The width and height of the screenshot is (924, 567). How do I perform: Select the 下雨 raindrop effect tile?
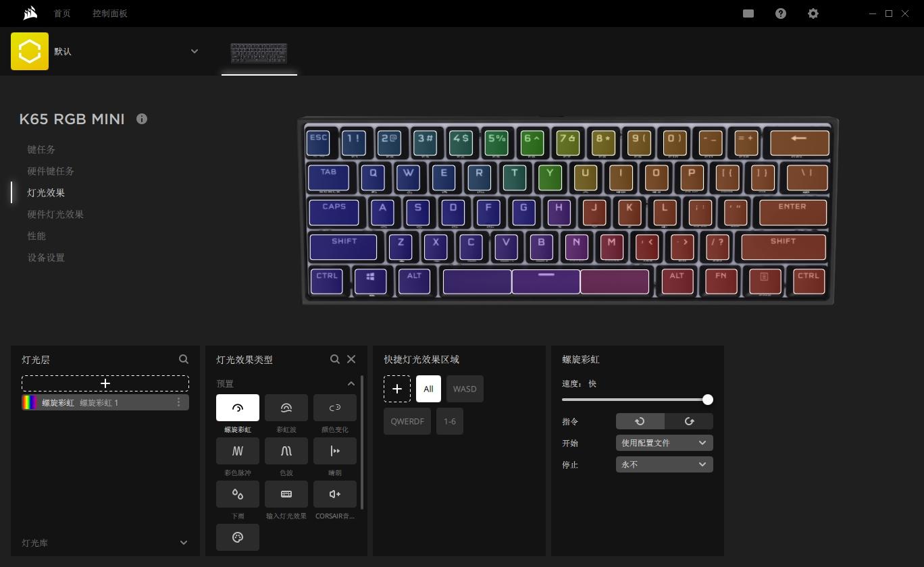click(x=238, y=494)
